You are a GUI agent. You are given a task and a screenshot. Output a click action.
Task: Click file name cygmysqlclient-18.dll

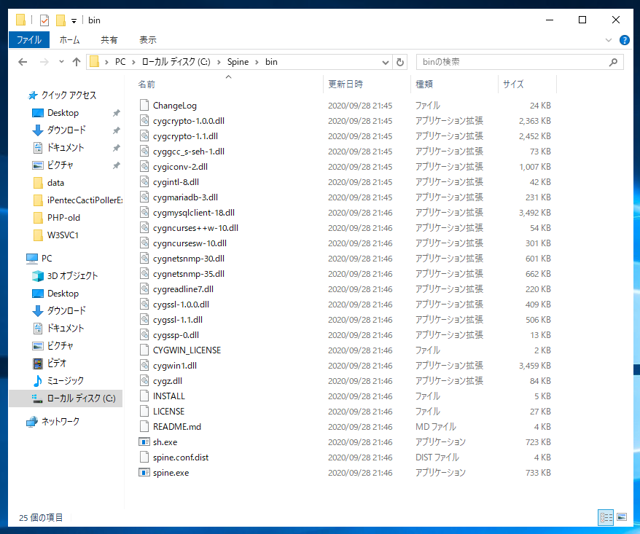pos(194,213)
